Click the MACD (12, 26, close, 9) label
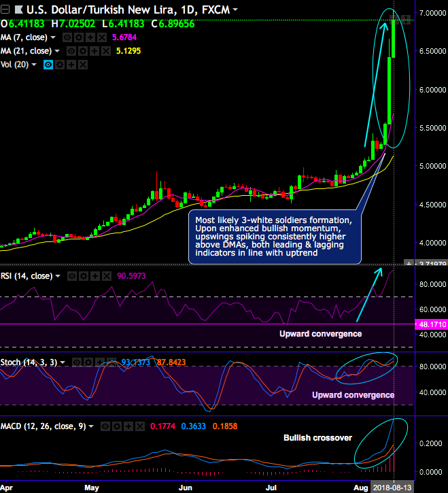Screen dimensions: 448x493 (43, 426)
